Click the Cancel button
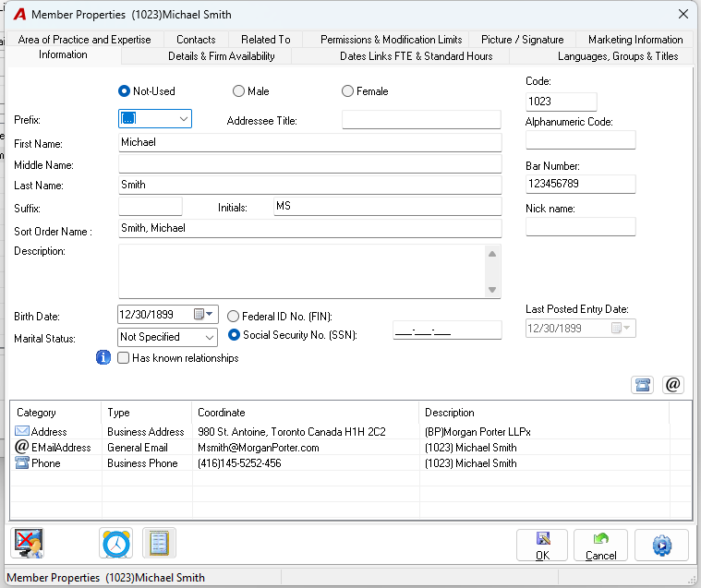The height and width of the screenshot is (588, 701). 600,545
